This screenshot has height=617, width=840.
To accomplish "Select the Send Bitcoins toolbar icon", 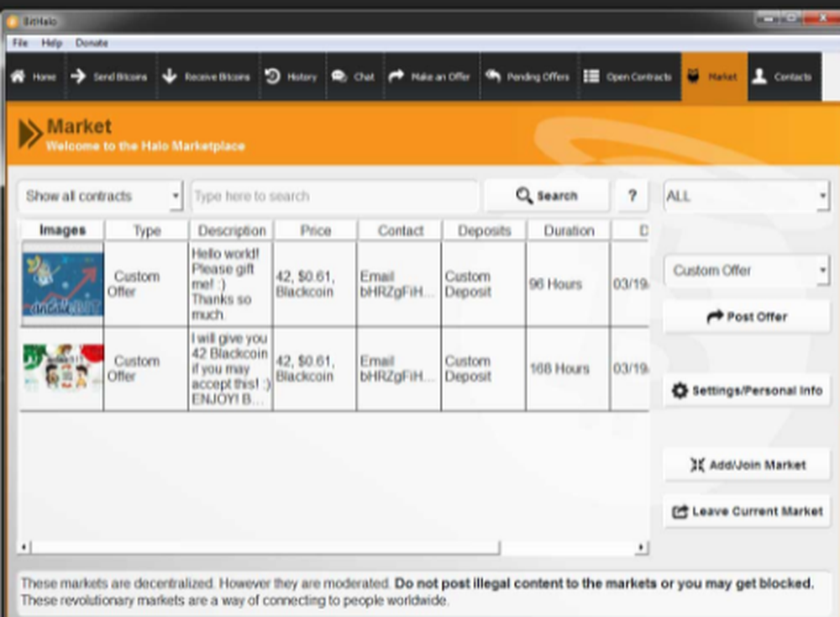I will coord(109,76).
